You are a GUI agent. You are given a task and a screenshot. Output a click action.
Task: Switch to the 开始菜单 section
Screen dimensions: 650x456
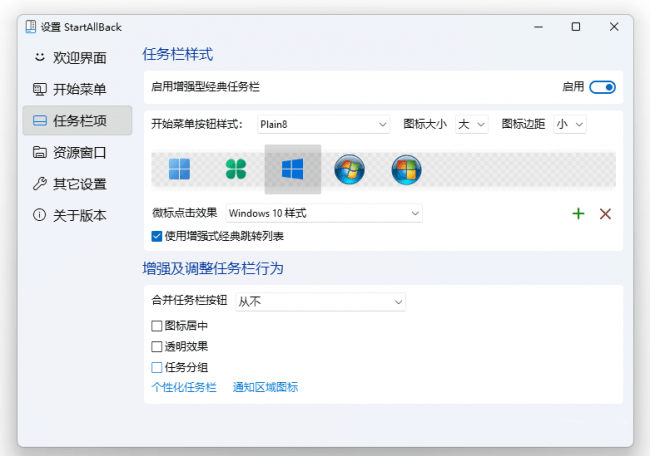pyautogui.click(x=77, y=89)
